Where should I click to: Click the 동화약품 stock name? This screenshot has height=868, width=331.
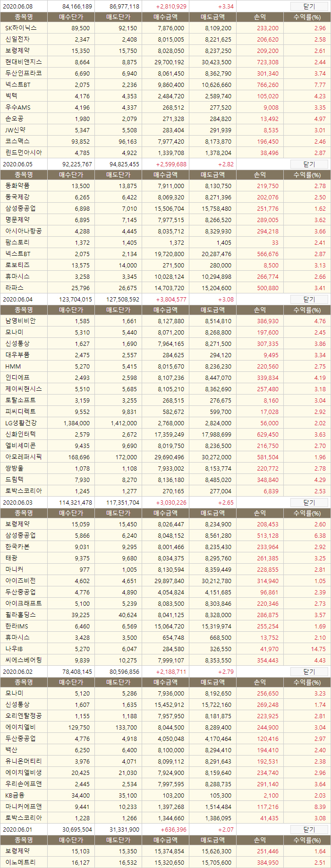(17, 186)
